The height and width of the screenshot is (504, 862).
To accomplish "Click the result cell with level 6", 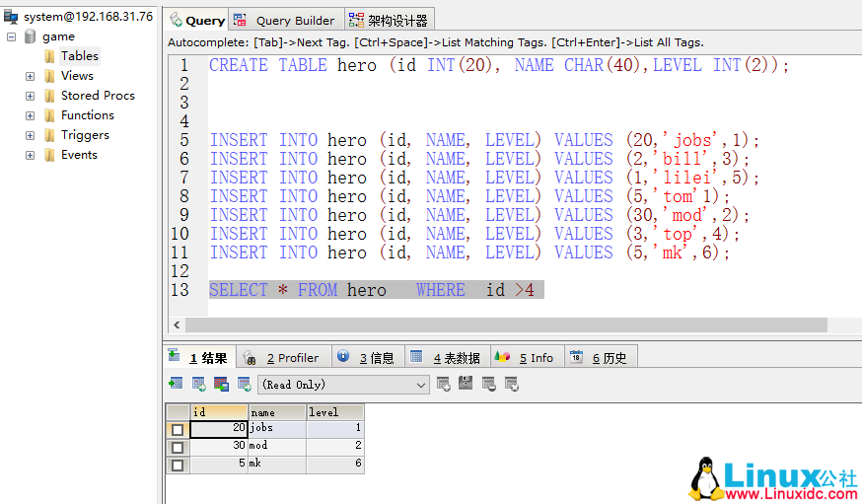I will coord(334,464).
